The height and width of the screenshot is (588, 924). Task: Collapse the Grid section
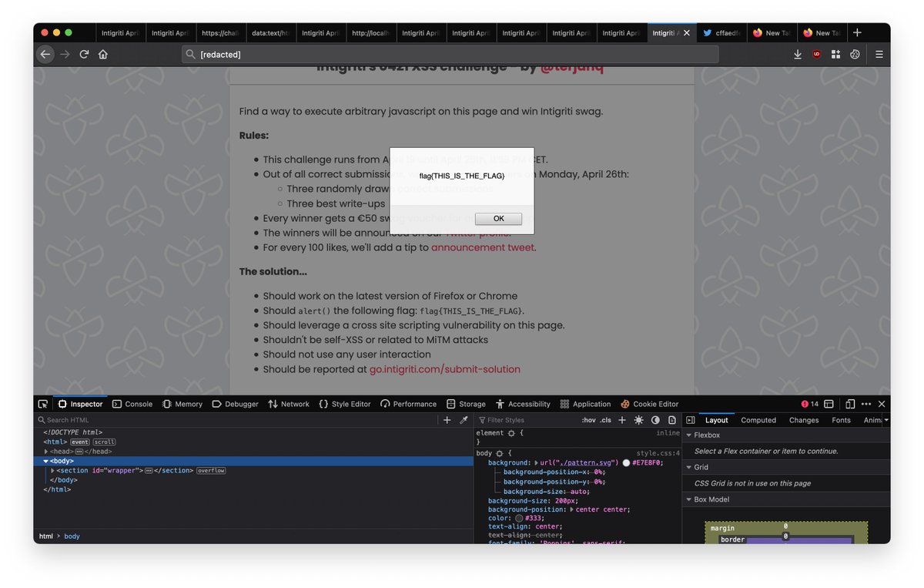coord(689,467)
